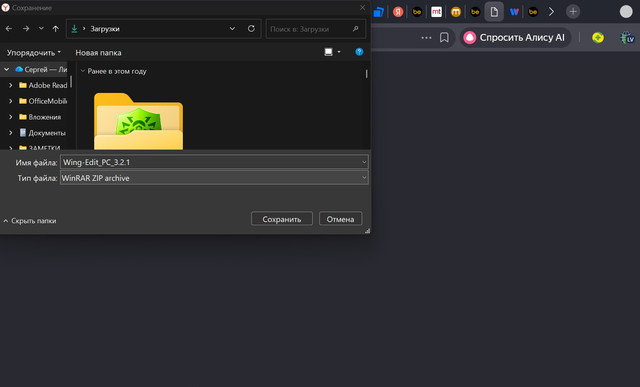
Task: Change the view mode icon
Action: coord(328,52)
